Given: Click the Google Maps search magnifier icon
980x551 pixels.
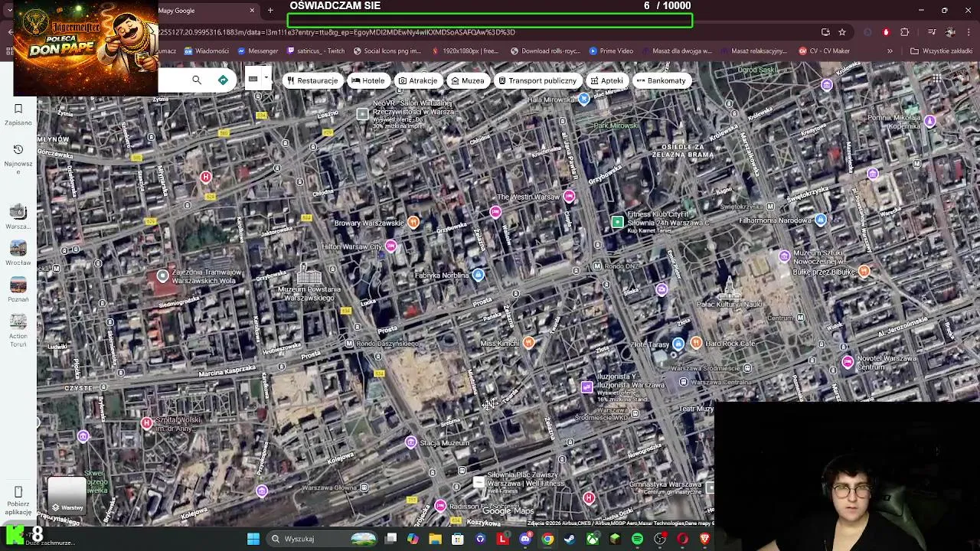Looking at the screenshot, I should (x=197, y=80).
